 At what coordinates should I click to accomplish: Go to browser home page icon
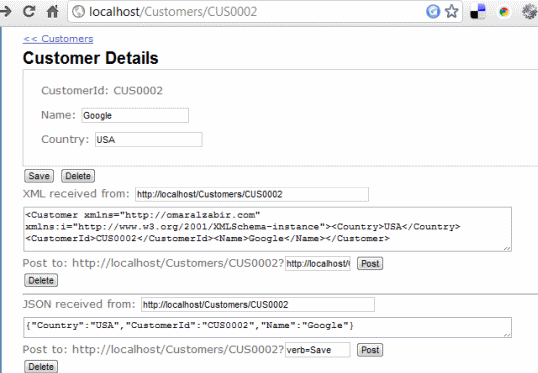pos(52,11)
